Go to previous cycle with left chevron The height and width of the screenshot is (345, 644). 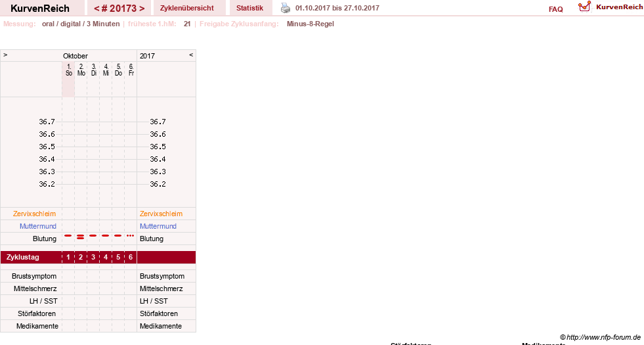point(97,9)
